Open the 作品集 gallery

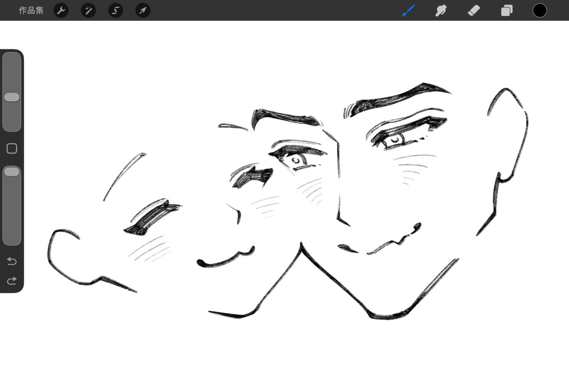pos(31,10)
